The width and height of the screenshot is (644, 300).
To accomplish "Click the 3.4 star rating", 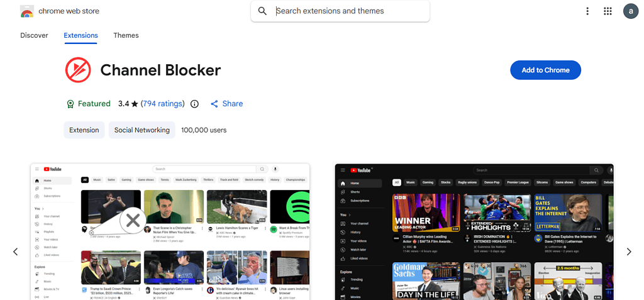I will pos(128,104).
